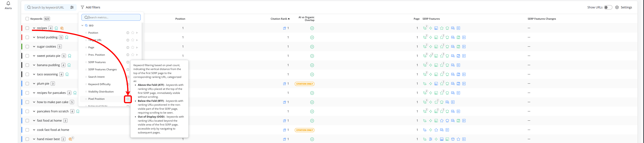Expand the hand mixer best row
Viewport: 644px width, 143px height.
[x=34, y=139]
